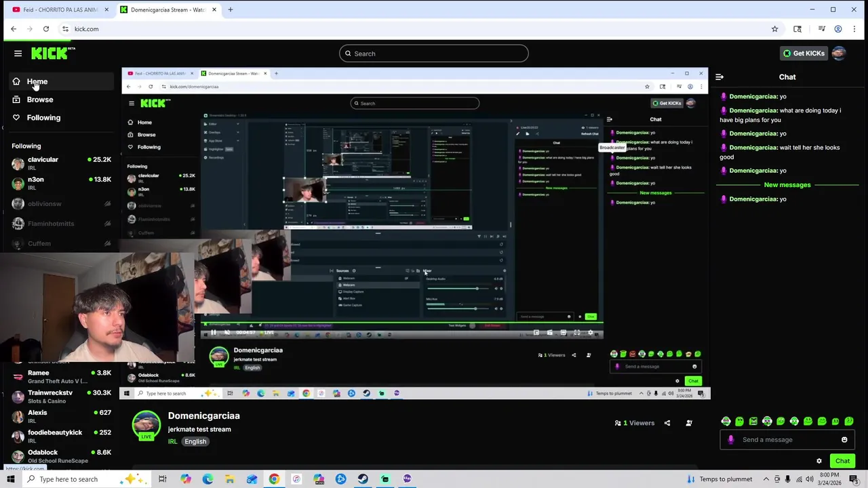The width and height of the screenshot is (868, 488).
Task: Open File Explorer from taskbar
Action: [x=230, y=479]
